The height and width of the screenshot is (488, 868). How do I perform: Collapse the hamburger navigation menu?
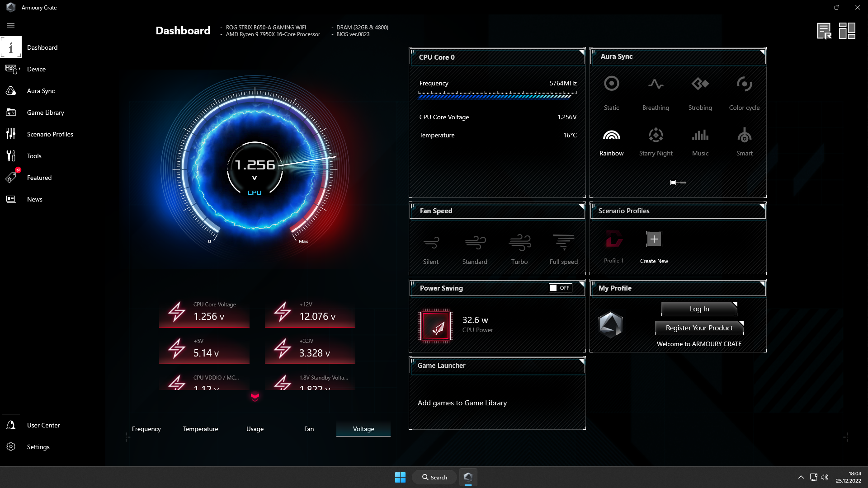[x=11, y=25]
